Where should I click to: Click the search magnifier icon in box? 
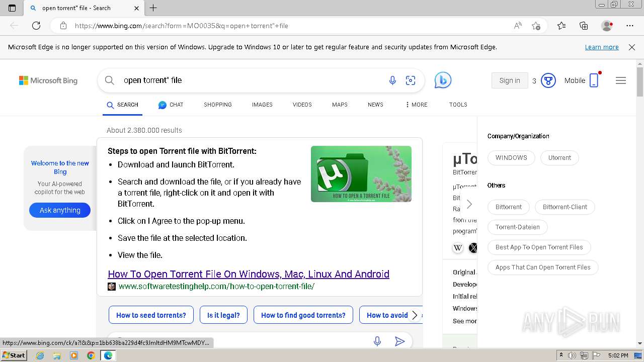[109, 80]
